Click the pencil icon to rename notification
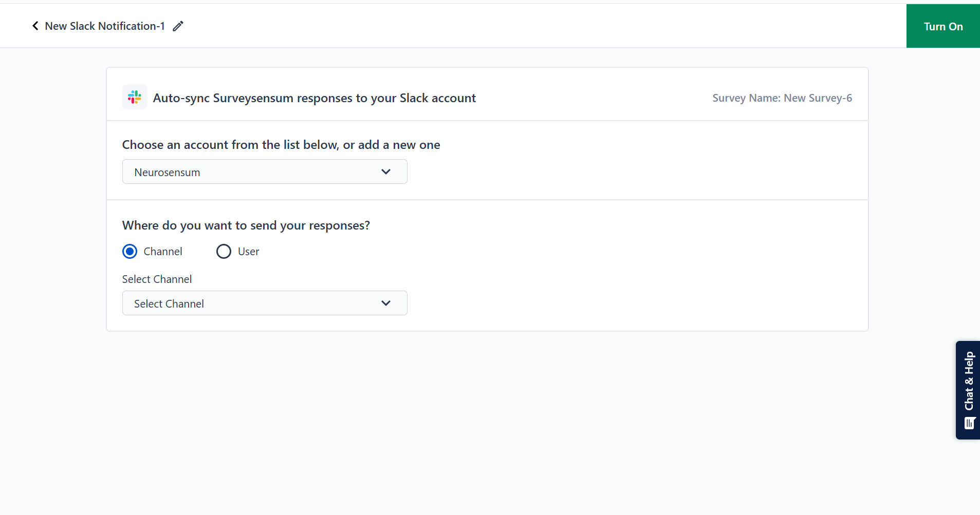The height and width of the screenshot is (515, 980). (178, 26)
